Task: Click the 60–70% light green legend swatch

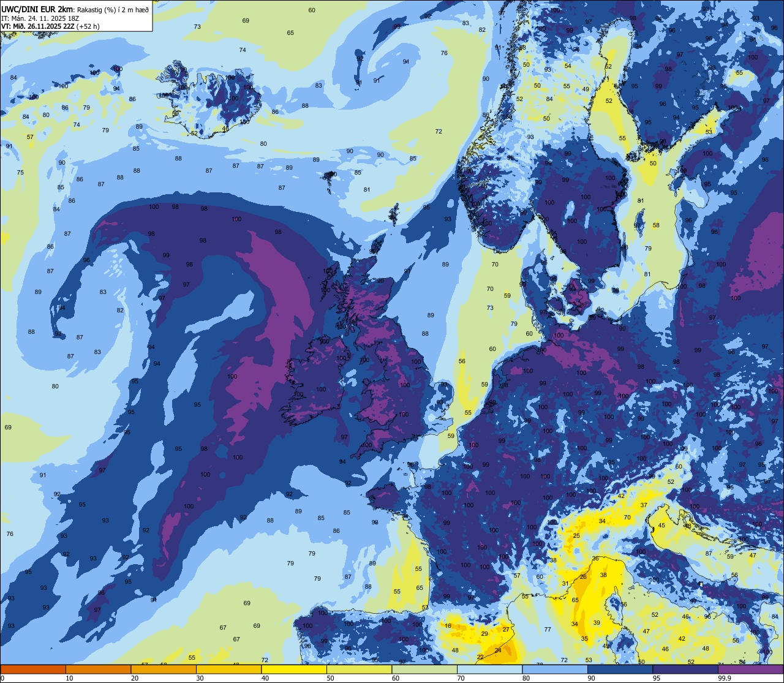Action: (424, 669)
